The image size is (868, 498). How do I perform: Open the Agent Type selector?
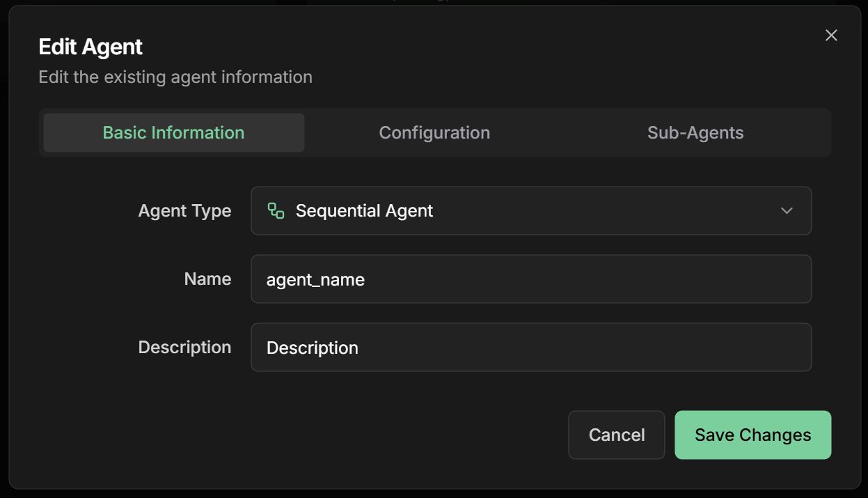pyautogui.click(x=531, y=210)
